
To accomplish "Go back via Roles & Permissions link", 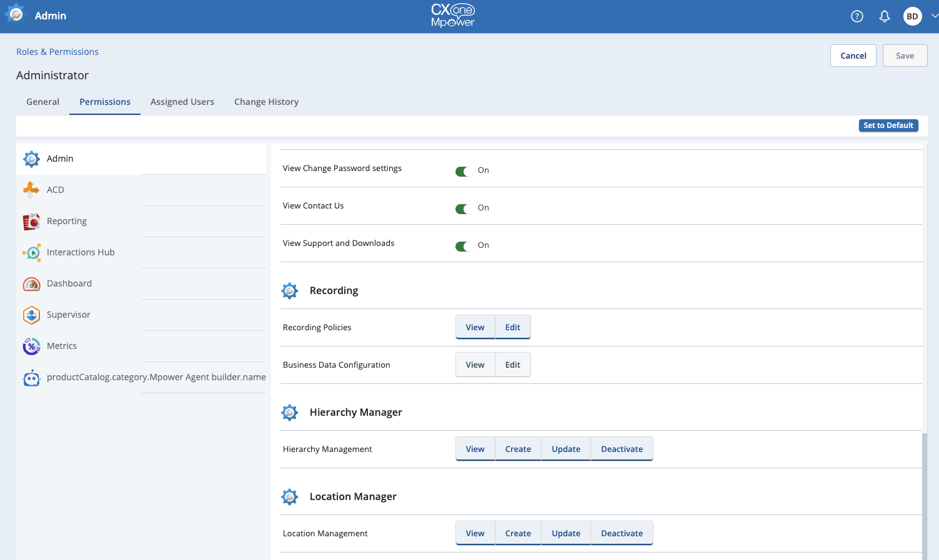I will click(57, 52).
